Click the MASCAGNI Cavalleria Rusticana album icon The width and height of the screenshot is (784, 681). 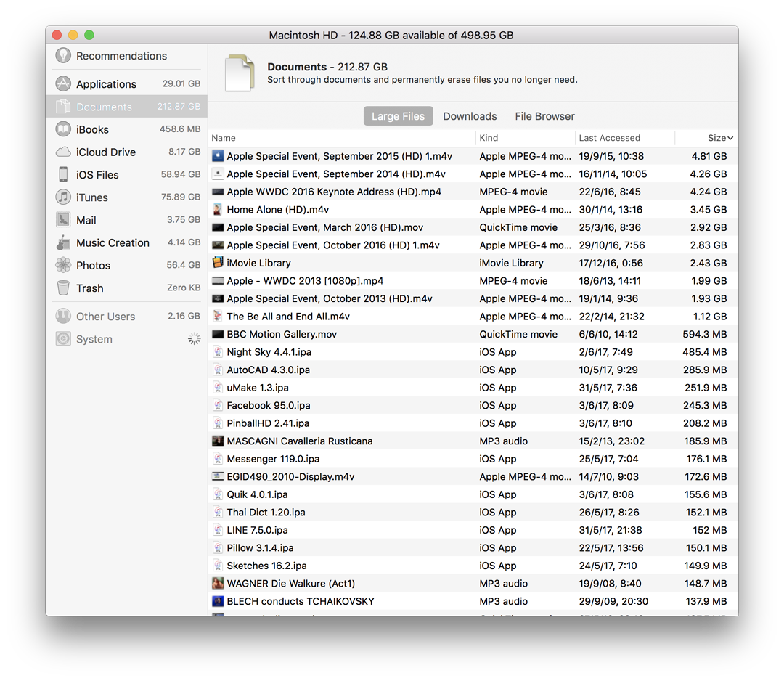(218, 441)
